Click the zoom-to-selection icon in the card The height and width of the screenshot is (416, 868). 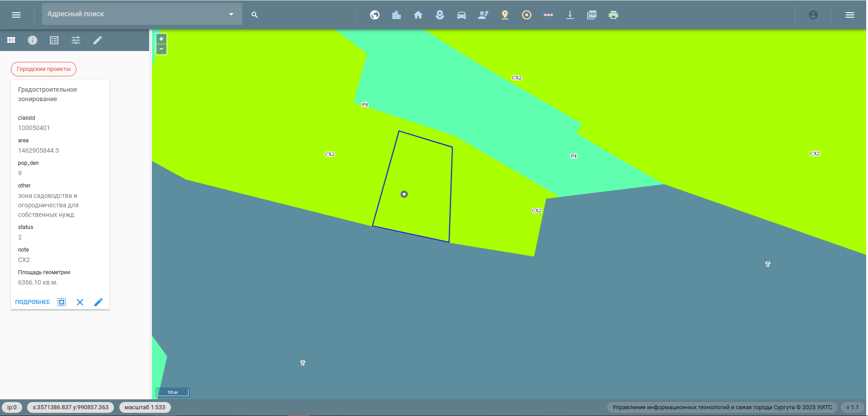tap(62, 302)
